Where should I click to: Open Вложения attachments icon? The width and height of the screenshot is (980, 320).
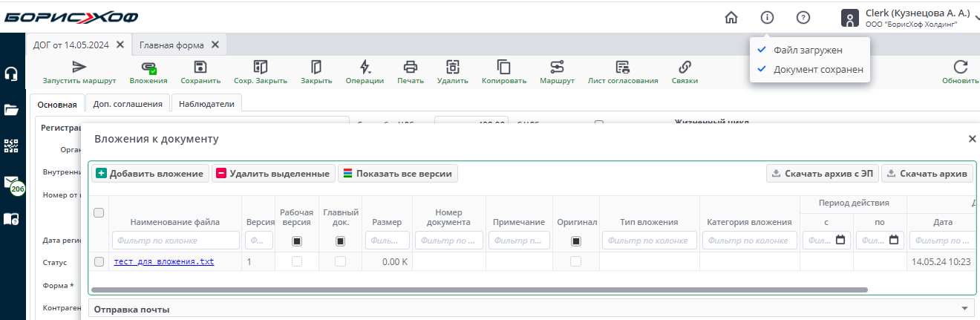click(148, 67)
